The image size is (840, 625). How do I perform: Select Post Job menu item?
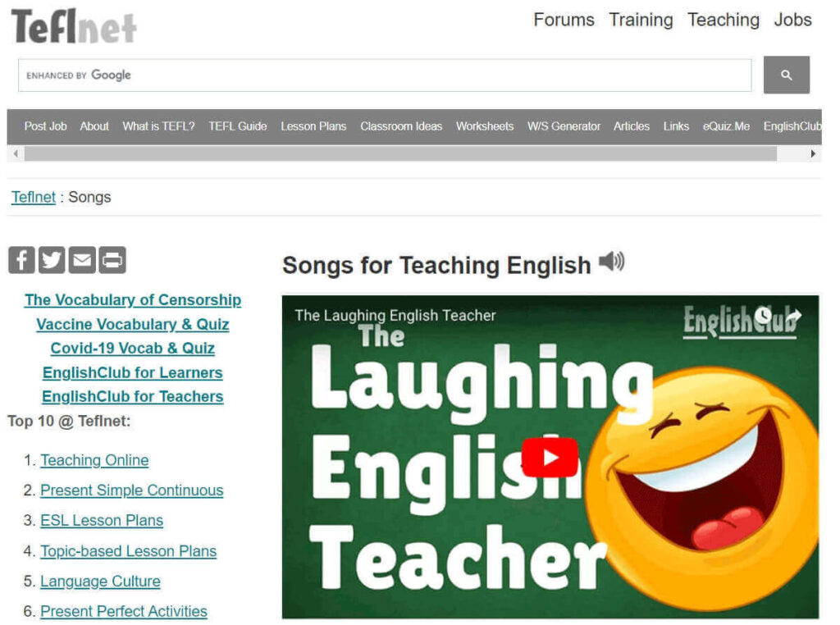[46, 126]
